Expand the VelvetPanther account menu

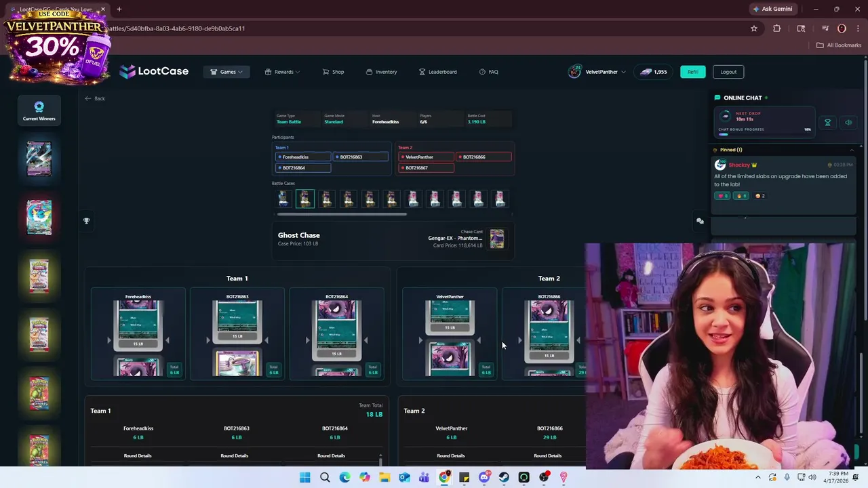click(597, 72)
